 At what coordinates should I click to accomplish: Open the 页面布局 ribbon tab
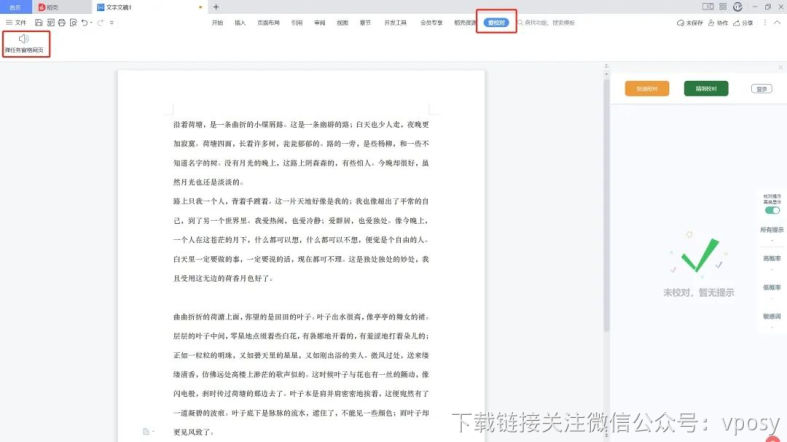[269, 23]
